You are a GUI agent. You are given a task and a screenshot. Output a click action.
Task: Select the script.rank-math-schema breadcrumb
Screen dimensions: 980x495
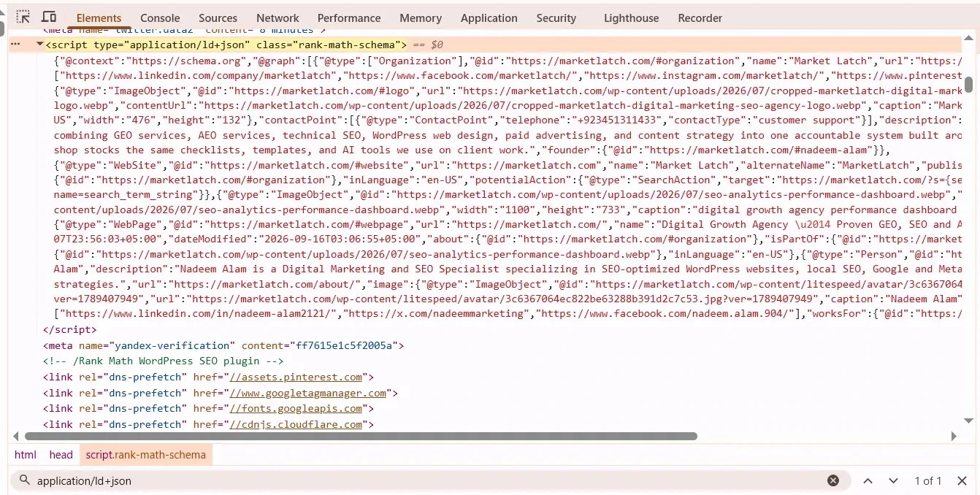145,454
